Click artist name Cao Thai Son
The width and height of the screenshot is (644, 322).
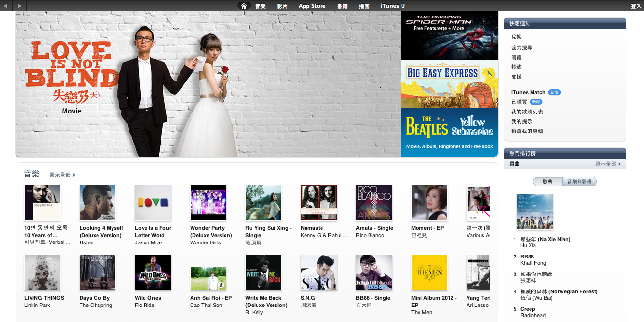tap(206, 305)
